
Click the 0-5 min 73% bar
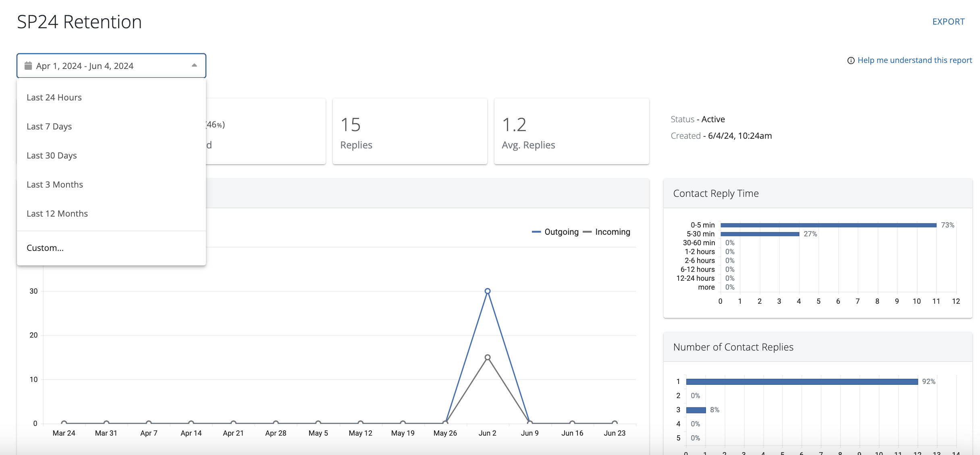click(x=828, y=225)
